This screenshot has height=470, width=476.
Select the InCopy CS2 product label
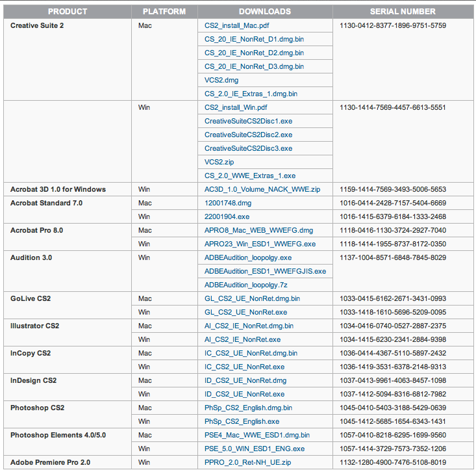click(x=31, y=354)
